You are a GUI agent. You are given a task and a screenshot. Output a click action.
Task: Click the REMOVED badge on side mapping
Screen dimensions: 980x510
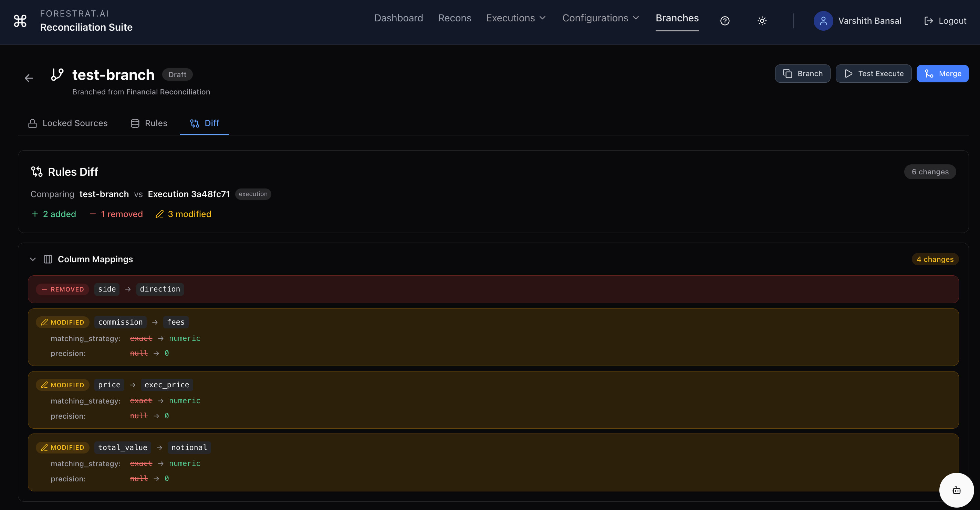click(62, 289)
